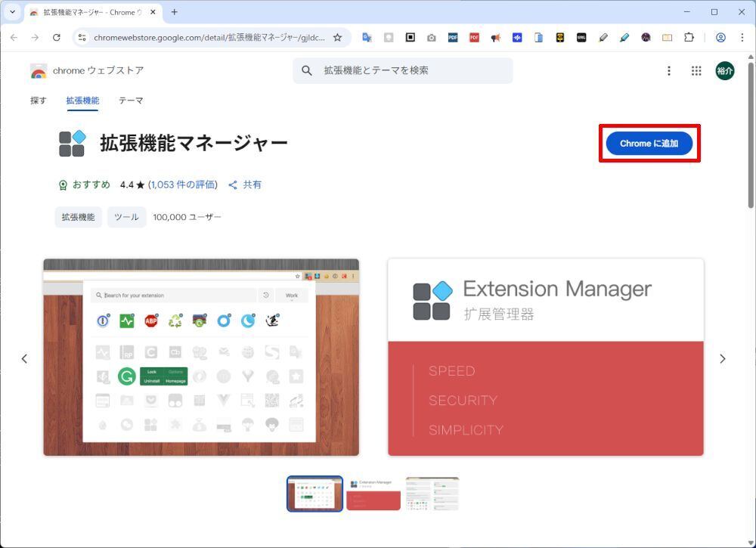
Task: Select the red Extension Manager thumbnail
Action: pos(373,494)
